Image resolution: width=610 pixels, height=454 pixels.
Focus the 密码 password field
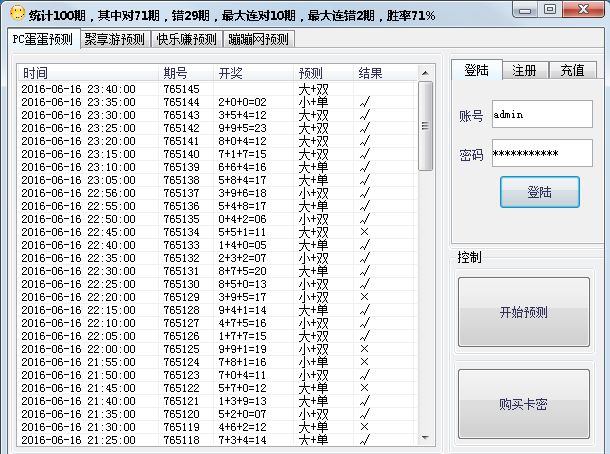tap(542, 153)
